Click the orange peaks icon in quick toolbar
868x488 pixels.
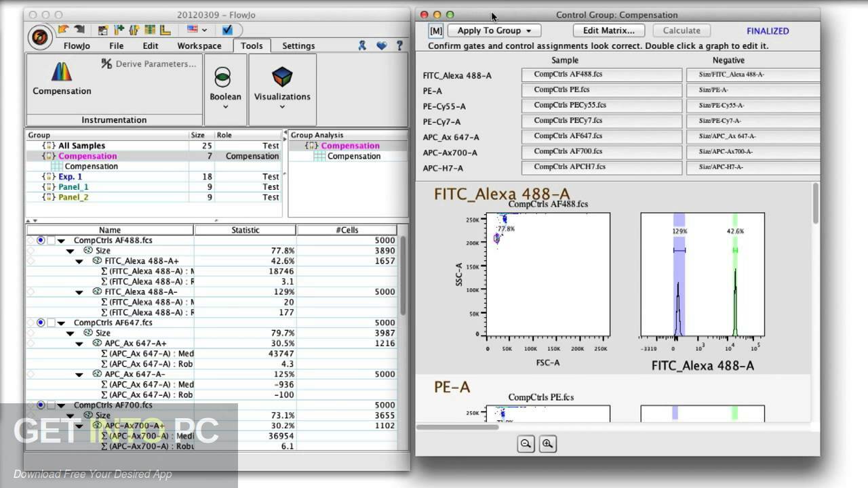point(134,30)
